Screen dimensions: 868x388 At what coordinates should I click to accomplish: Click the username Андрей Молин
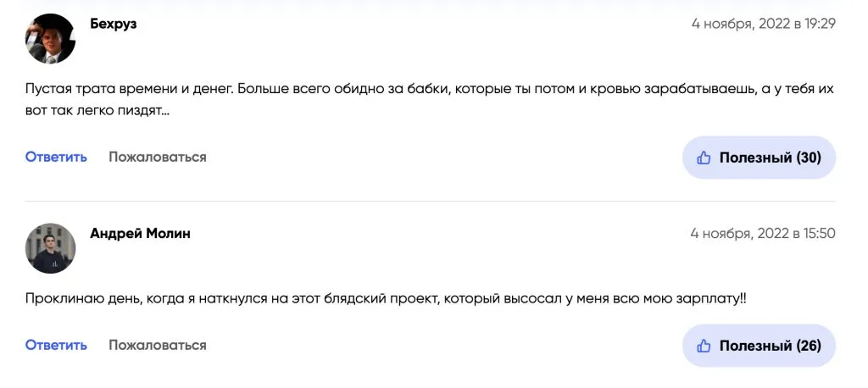point(140,234)
